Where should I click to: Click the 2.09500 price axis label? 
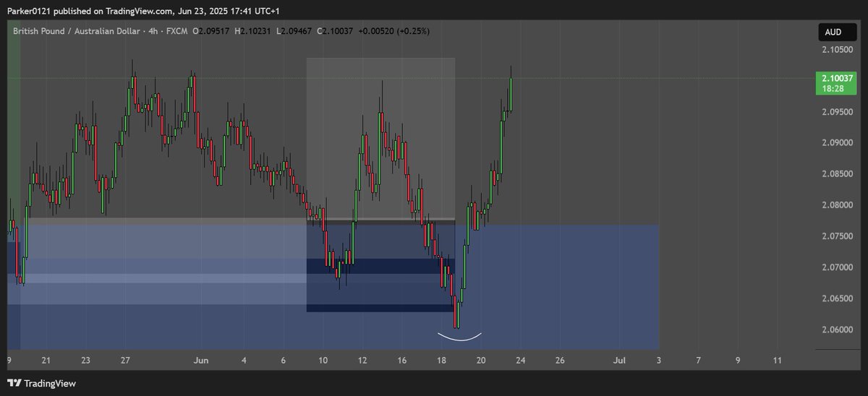tap(836, 112)
